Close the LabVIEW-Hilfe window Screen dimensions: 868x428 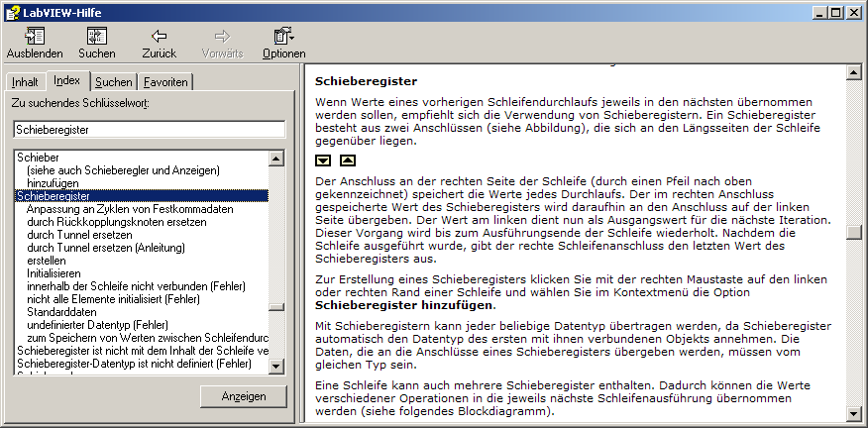point(853,12)
